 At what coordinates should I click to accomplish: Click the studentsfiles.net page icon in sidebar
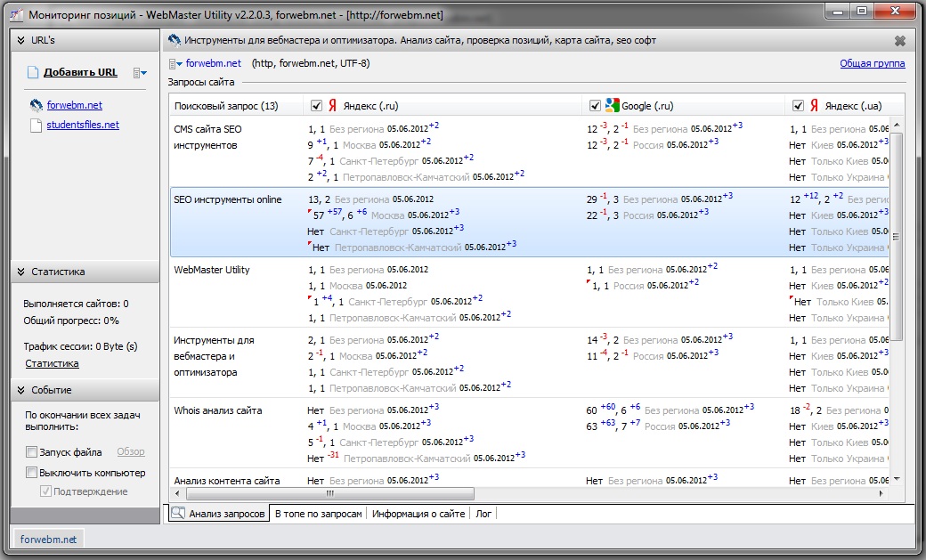[x=36, y=126]
